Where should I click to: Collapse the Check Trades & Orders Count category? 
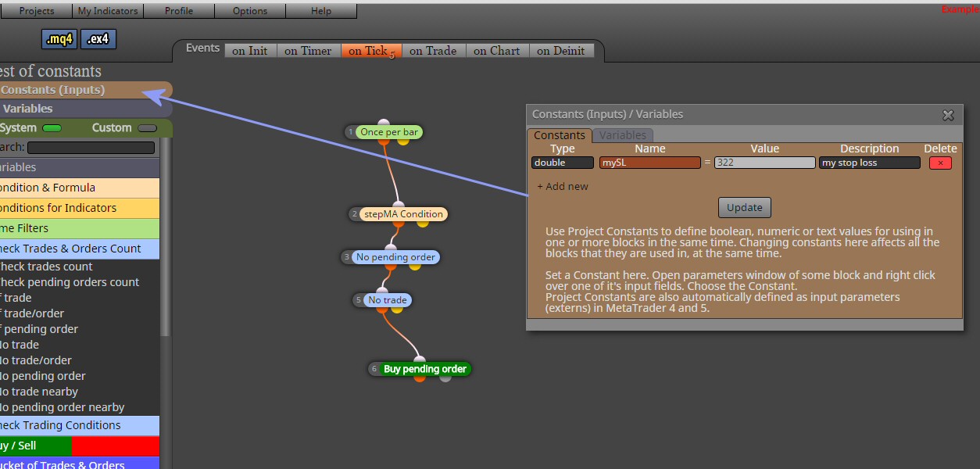[x=80, y=249]
